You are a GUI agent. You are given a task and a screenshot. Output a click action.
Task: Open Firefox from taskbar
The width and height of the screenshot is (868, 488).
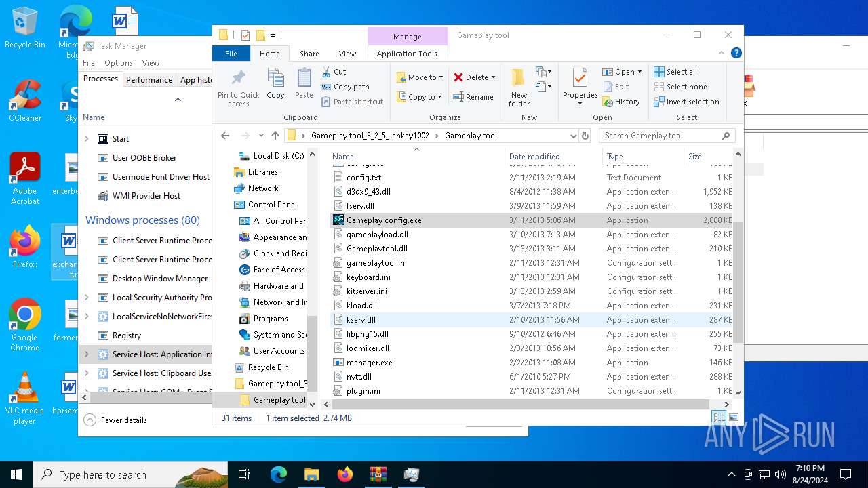pyautogui.click(x=345, y=474)
